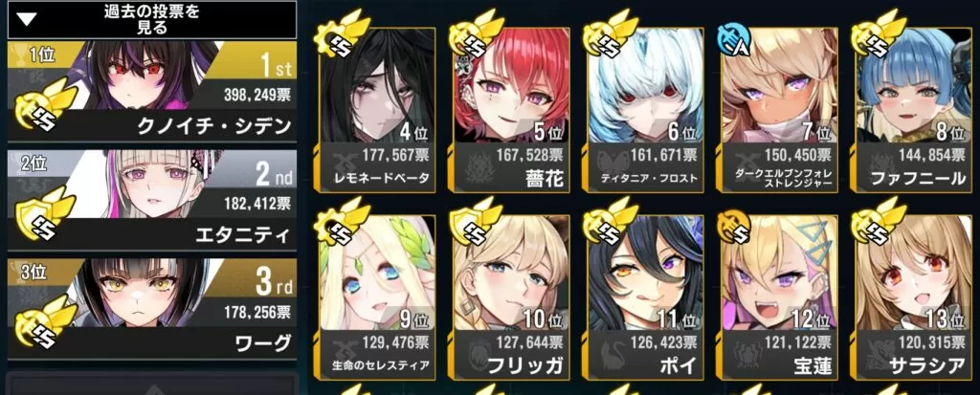Image resolution: width=980 pixels, height=395 pixels.
Task: Open レモネードベータ 4位 portrait
Action: tap(377, 109)
